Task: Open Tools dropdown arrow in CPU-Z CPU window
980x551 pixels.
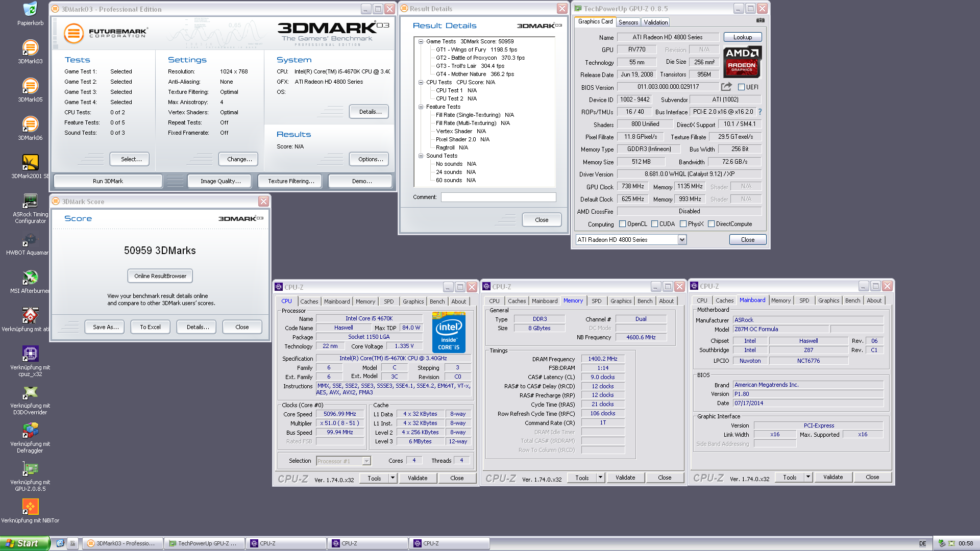Action: pos(393,478)
